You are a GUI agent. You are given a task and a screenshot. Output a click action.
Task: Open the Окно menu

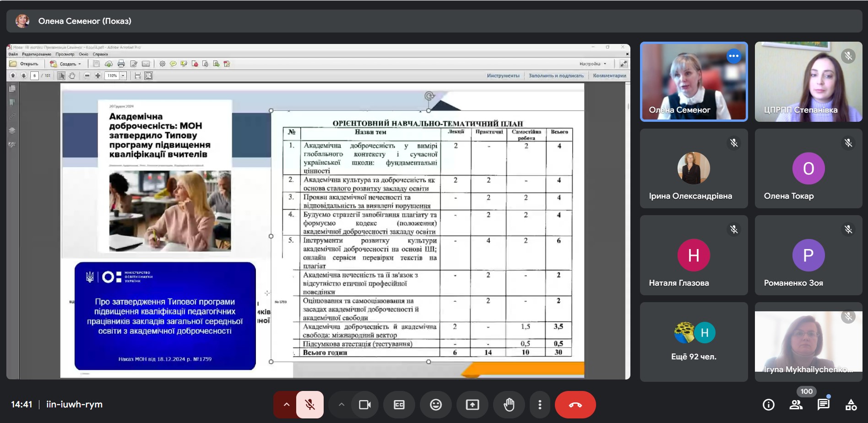click(83, 54)
